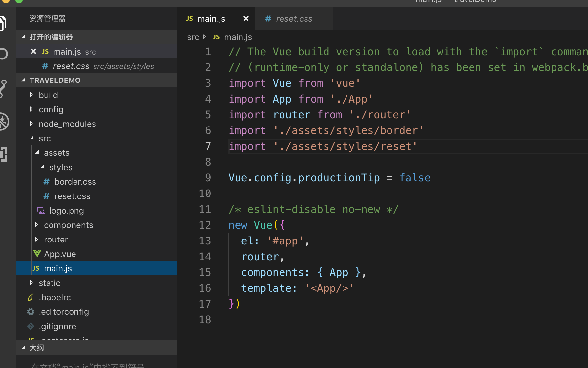This screenshot has height=368, width=588.
Task: Collapse the src folder
Action: 32,138
